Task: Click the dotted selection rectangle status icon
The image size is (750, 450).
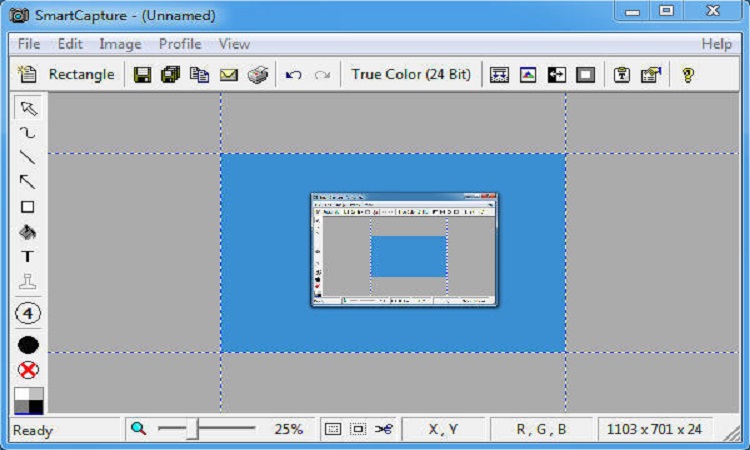Action: [x=333, y=429]
